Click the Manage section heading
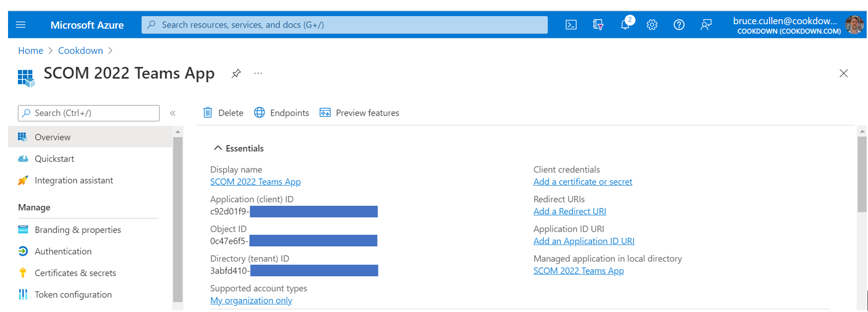 [x=34, y=208]
